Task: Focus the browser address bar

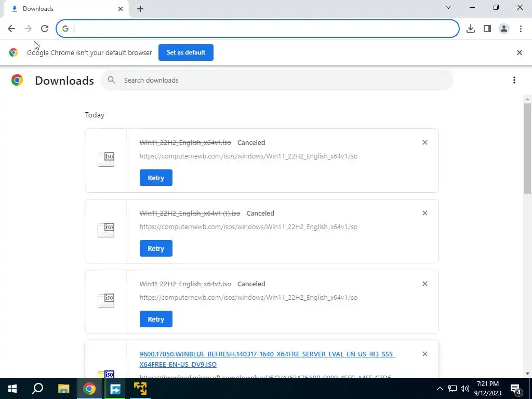Action: click(x=258, y=29)
